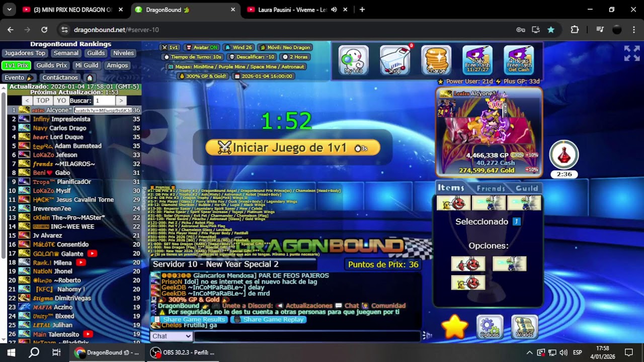The width and height of the screenshot is (644, 362).
Task: Open Windows Start menu
Action: 11,352
